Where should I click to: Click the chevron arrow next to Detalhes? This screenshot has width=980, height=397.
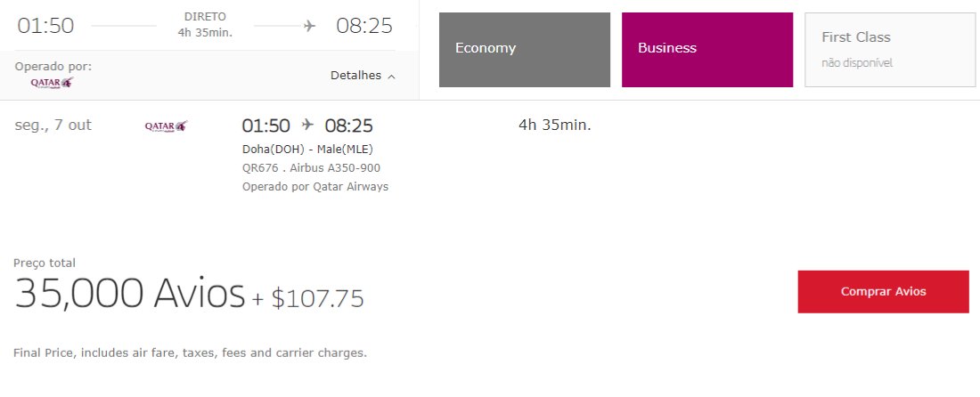(392, 77)
